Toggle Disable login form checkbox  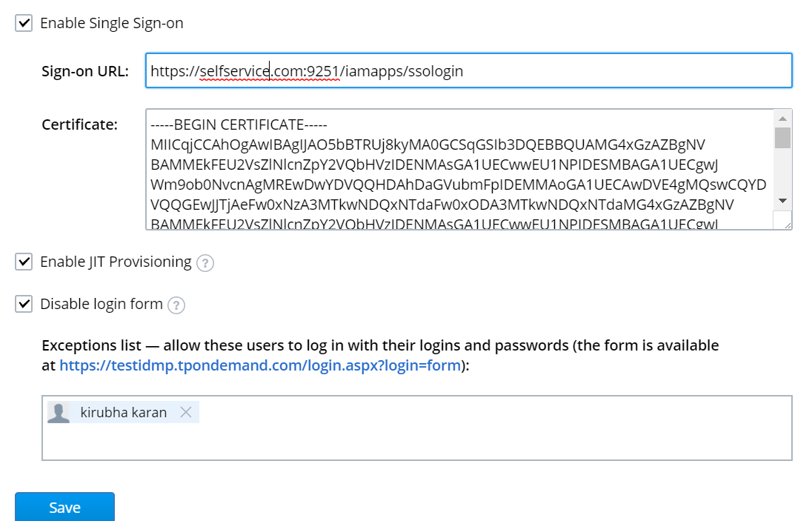[24, 304]
